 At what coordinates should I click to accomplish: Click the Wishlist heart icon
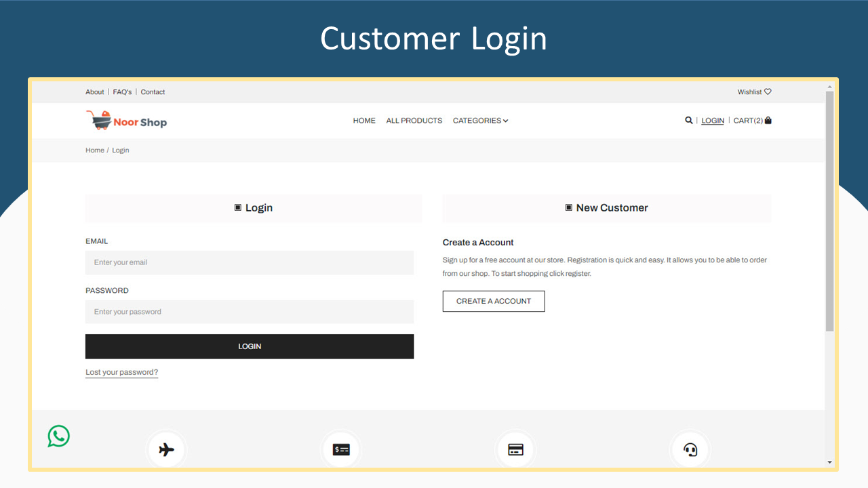tap(768, 92)
